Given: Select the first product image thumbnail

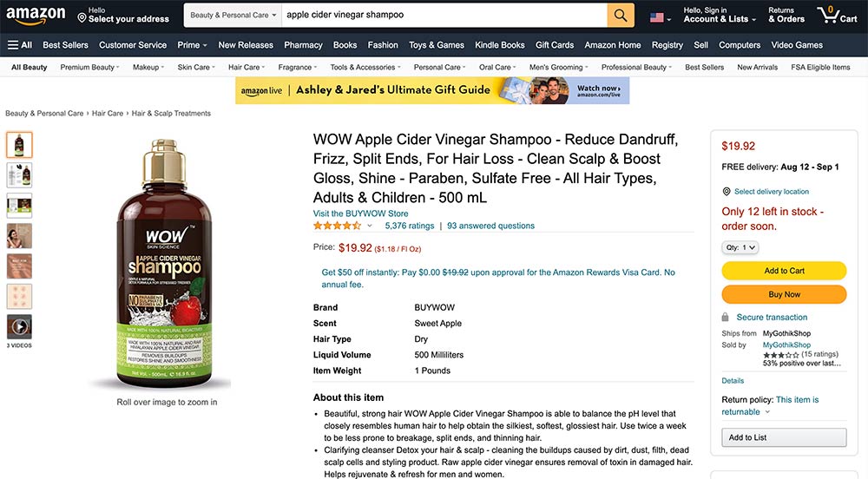Looking at the screenshot, I should click(x=19, y=144).
